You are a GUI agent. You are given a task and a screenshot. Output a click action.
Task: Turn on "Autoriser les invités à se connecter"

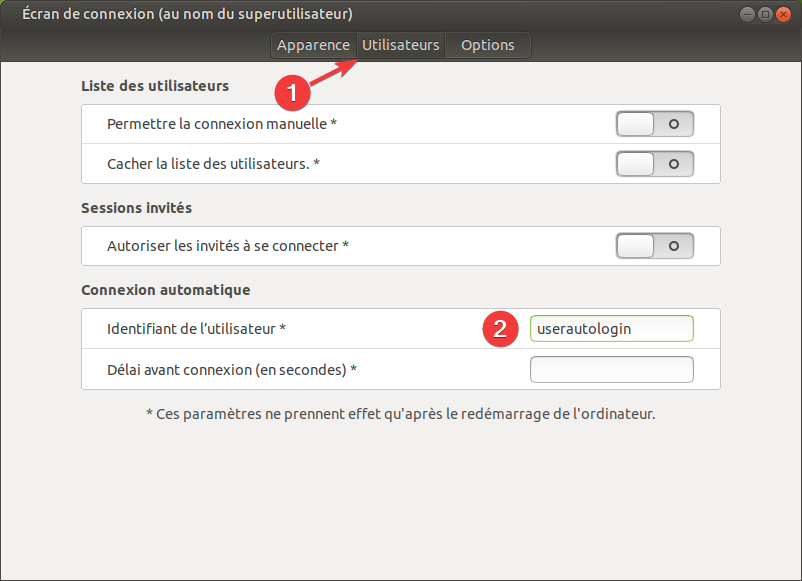pos(654,245)
